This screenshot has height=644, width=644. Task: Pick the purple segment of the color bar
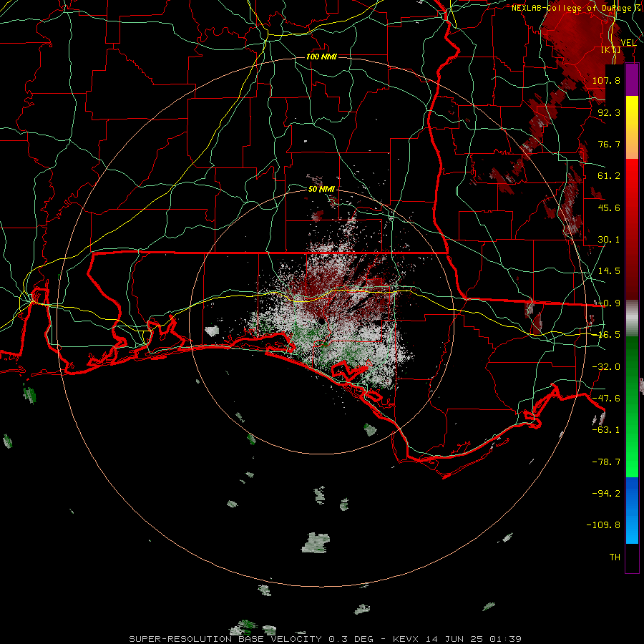pos(632,79)
